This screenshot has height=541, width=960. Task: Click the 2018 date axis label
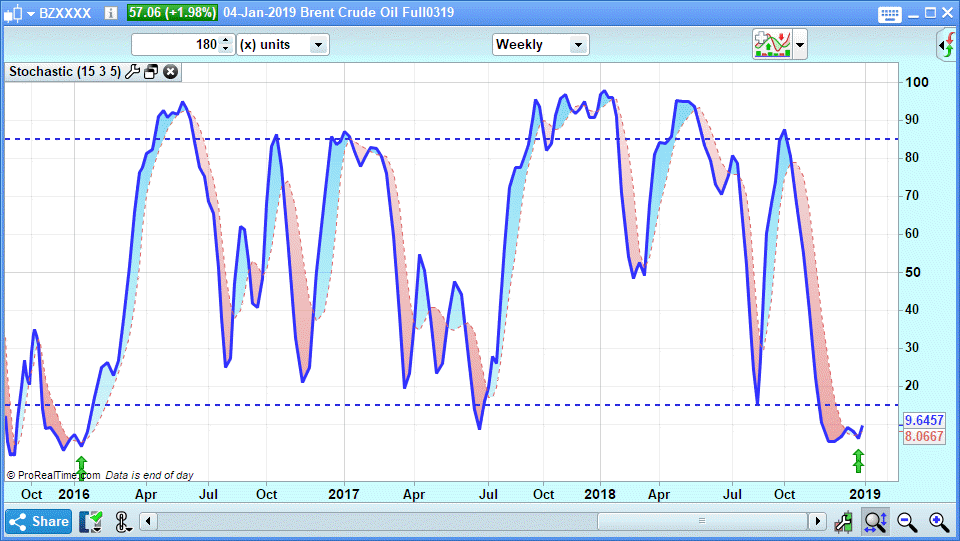click(599, 494)
